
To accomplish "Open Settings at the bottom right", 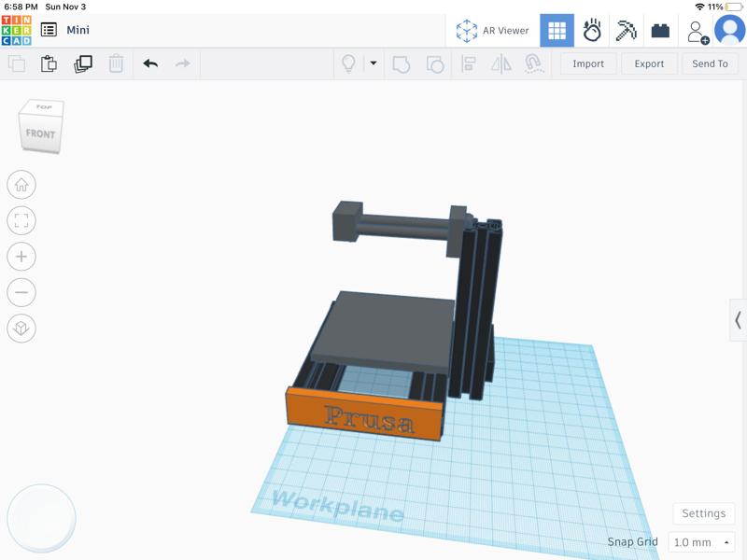I will coord(702,513).
